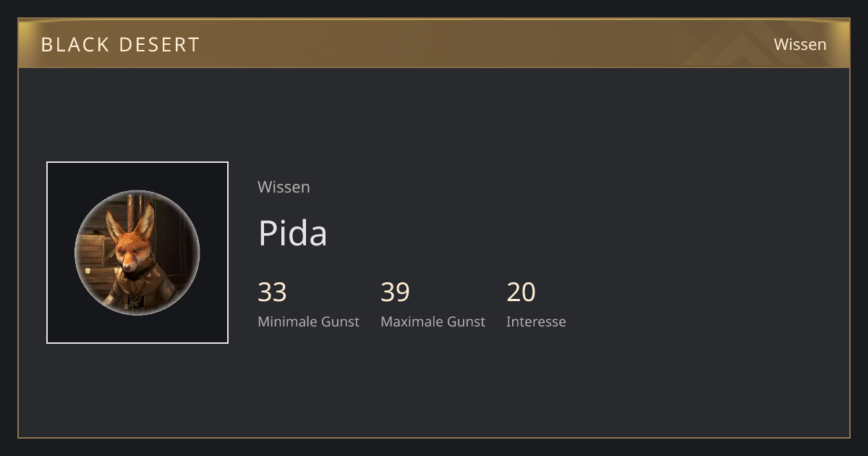The width and height of the screenshot is (868, 456).
Task: Open the Wissen link in header
Action: pyautogui.click(x=800, y=44)
